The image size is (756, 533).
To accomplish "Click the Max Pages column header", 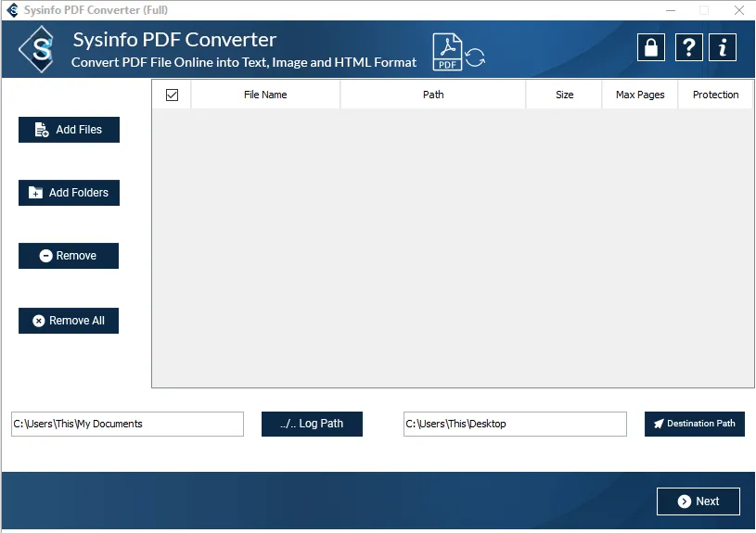I will [640, 95].
